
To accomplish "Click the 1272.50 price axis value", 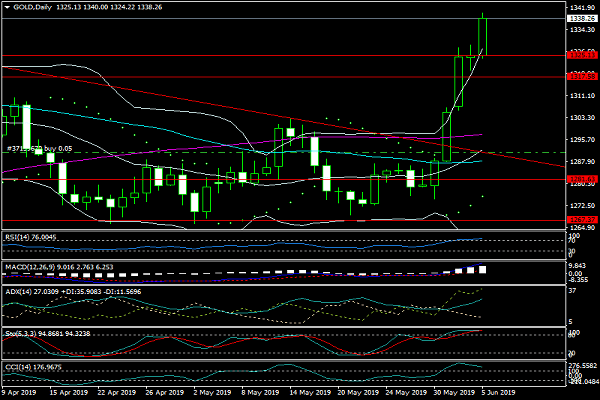I will tap(582, 206).
